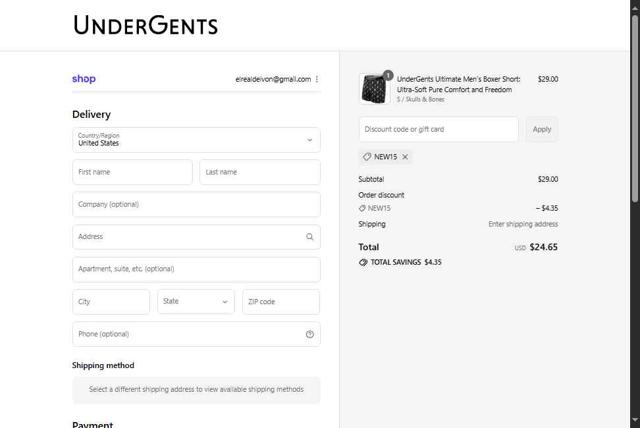Viewport: 640px width, 428px height.
Task: Click the scrollbar down arrow
Action: coord(635,420)
